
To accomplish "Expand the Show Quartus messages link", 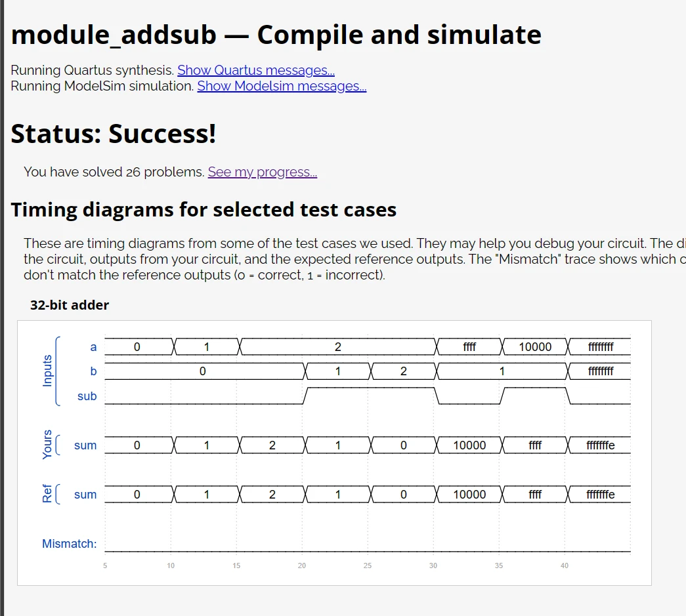I will tap(255, 70).
